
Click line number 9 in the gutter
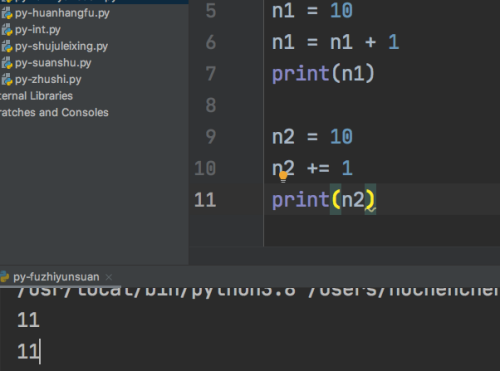pyautogui.click(x=211, y=137)
